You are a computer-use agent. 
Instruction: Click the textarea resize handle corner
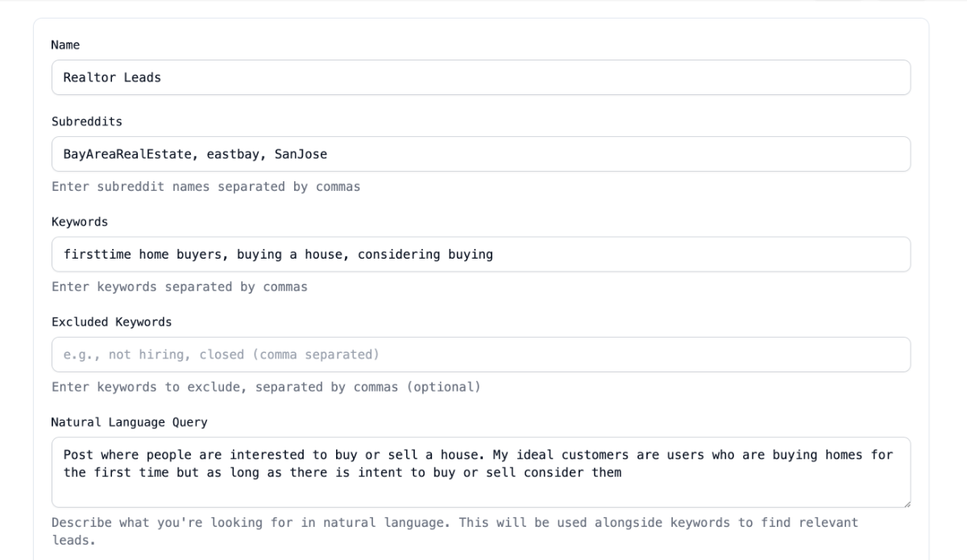(906, 503)
